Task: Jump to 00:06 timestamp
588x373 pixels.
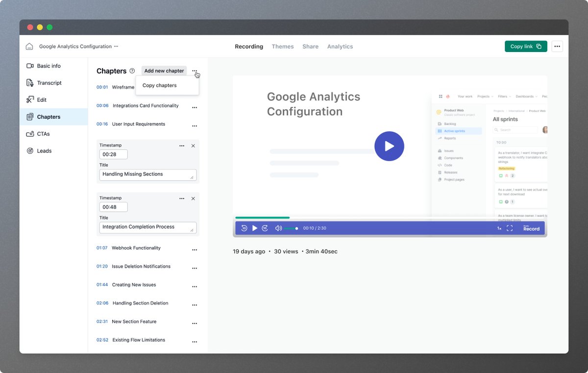Action: pos(102,106)
